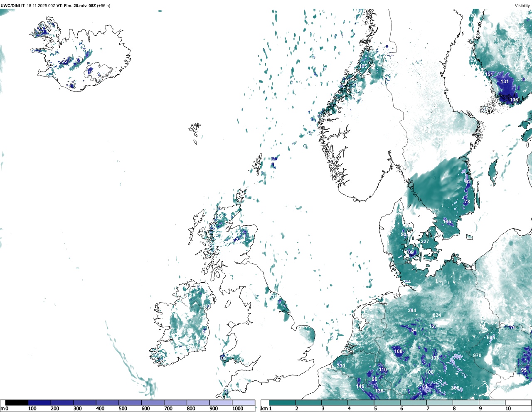Select the 100–200 m dark navy swatch
Viewport: 532px width, 412px height.
(39, 402)
